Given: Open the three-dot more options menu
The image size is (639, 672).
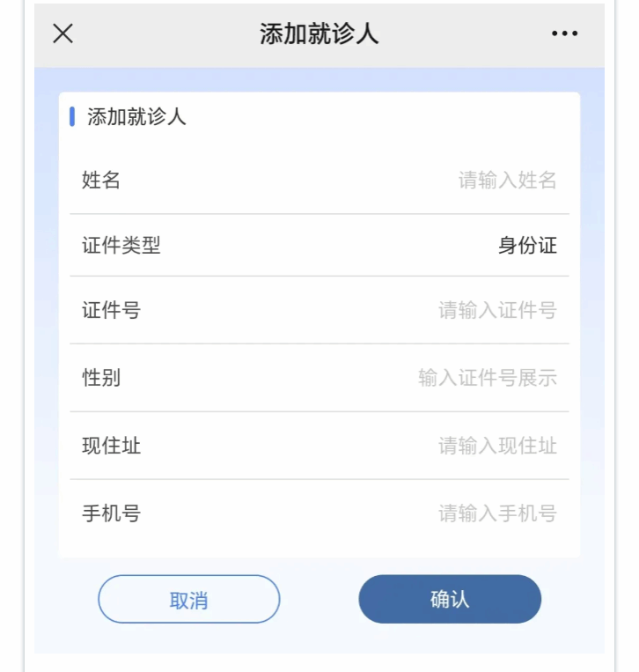Looking at the screenshot, I should (x=564, y=33).
